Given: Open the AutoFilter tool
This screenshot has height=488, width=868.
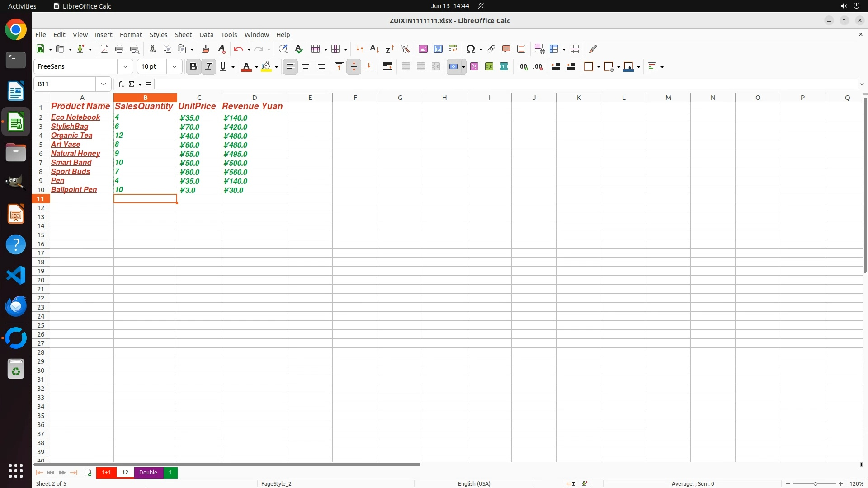Looking at the screenshot, I should (405, 49).
